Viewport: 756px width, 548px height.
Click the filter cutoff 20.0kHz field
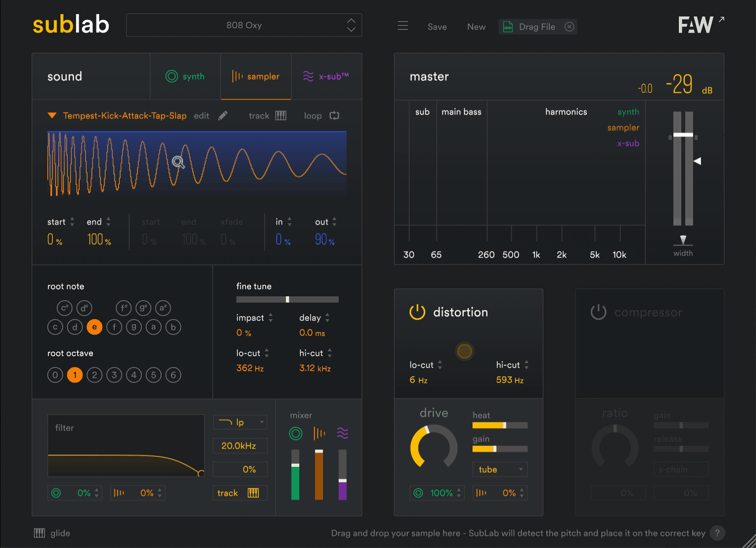(x=240, y=446)
